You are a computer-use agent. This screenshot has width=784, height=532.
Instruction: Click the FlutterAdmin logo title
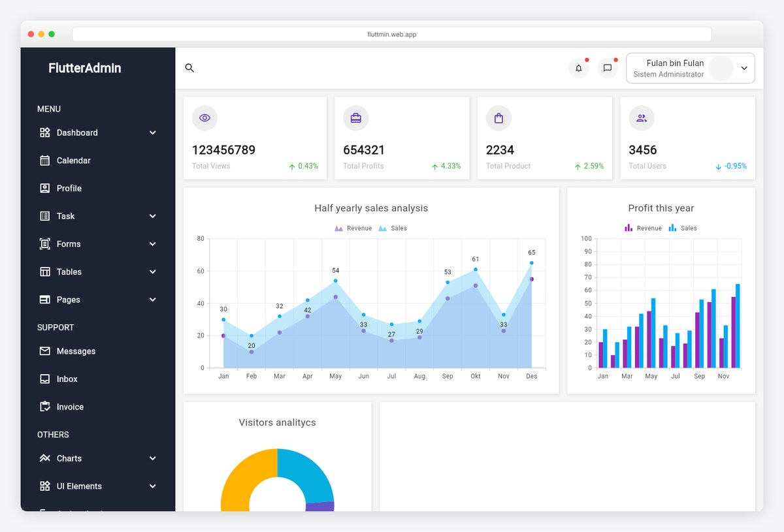85,68
